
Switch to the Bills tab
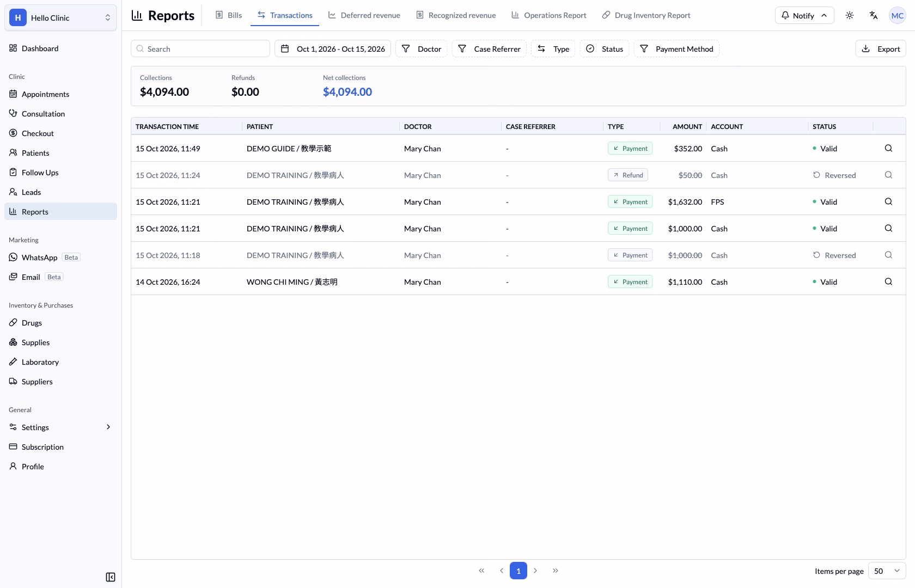(229, 15)
